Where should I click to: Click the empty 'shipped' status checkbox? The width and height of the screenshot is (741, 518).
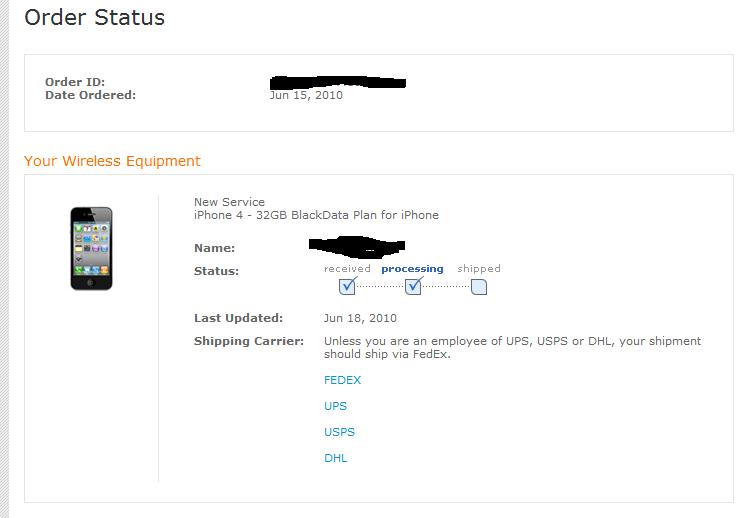(x=479, y=287)
